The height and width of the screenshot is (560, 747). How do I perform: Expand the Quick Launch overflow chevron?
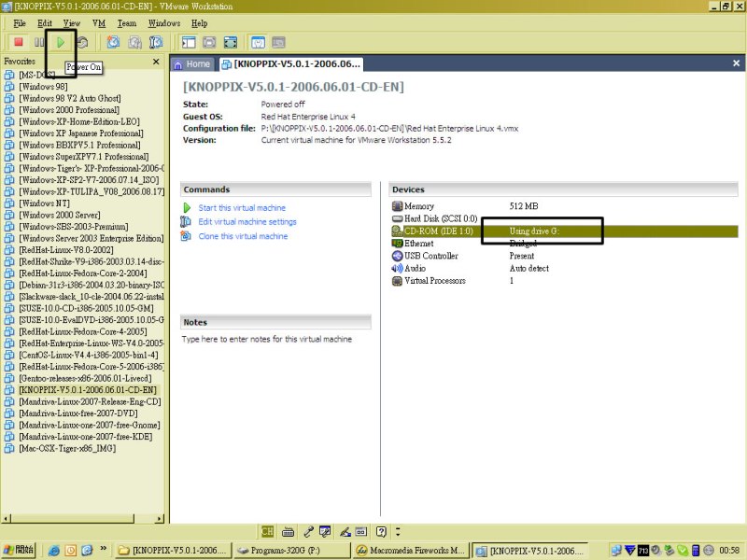[103, 549]
